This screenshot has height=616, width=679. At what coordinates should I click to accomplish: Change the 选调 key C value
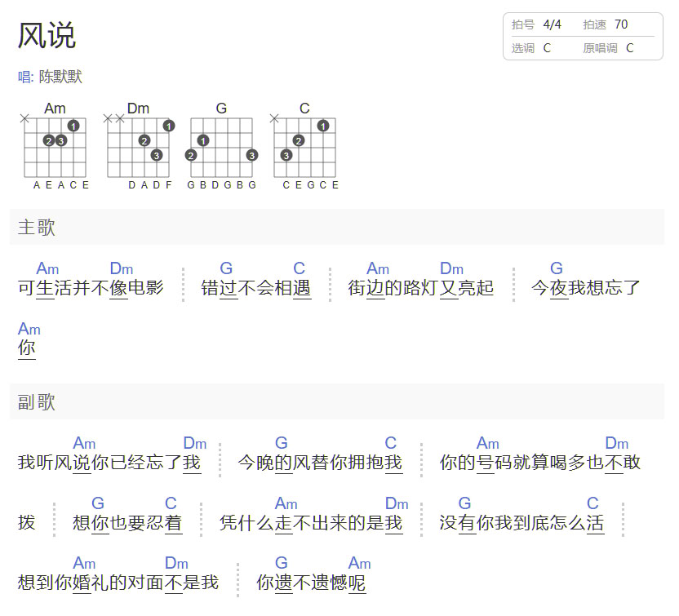547,48
